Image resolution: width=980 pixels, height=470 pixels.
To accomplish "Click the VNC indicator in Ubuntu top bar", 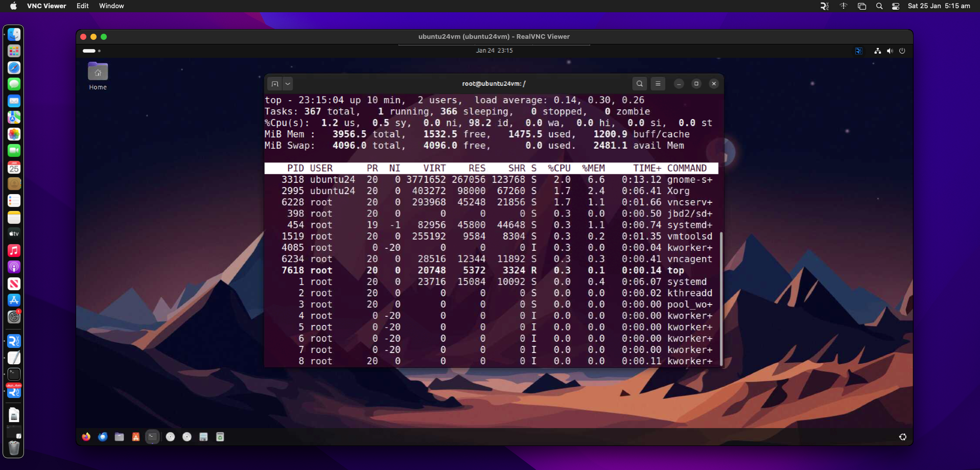I will click(858, 51).
